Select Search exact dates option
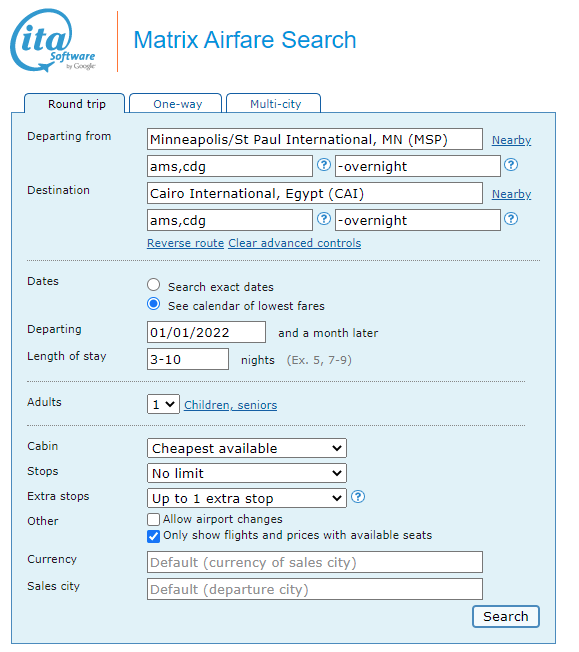 click(153, 285)
